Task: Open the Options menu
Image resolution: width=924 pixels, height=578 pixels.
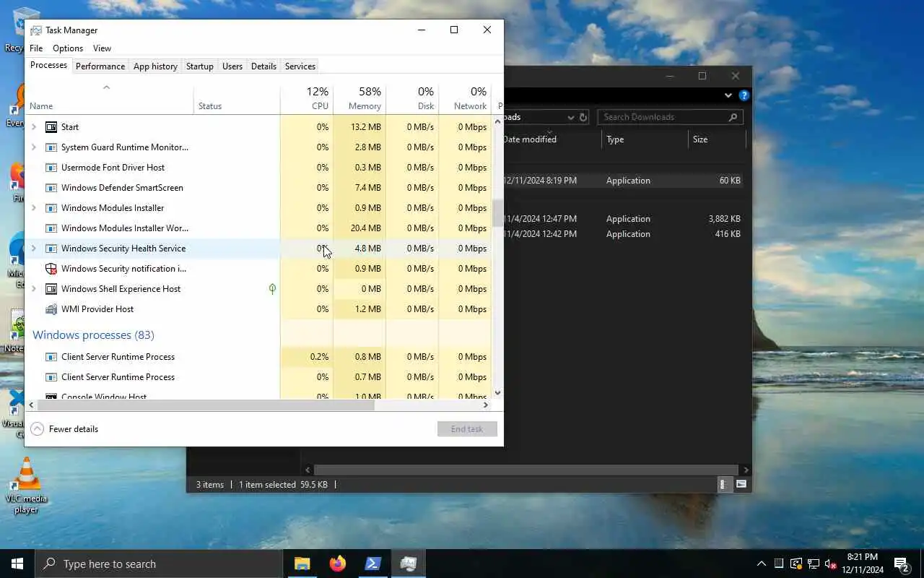Action: [x=68, y=48]
